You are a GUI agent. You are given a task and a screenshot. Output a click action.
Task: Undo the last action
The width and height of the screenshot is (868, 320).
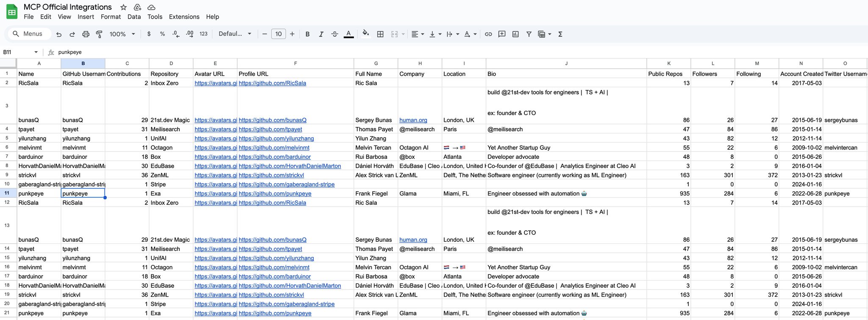tap(59, 34)
